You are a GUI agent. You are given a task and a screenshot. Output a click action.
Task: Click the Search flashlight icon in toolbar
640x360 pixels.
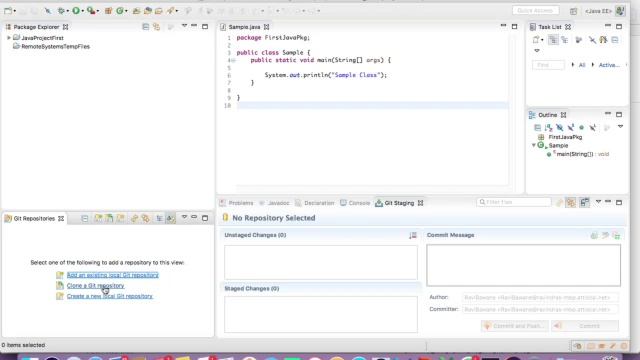pos(170,11)
